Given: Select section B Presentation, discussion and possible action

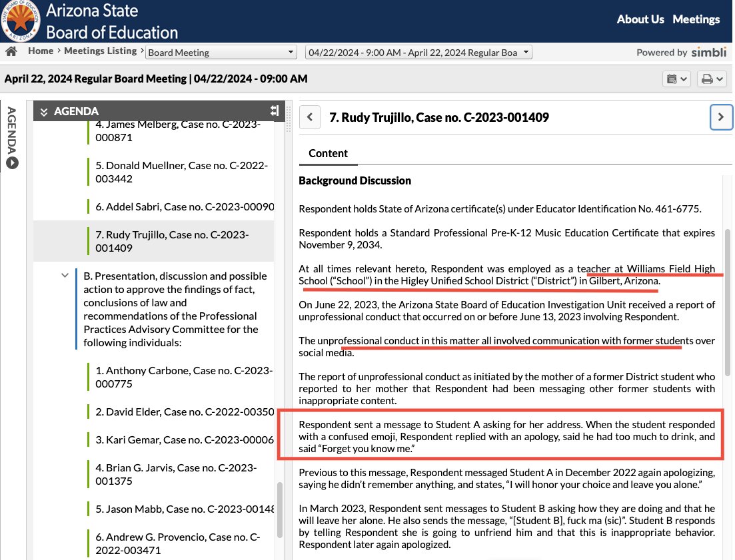Looking at the screenshot, I should pyautogui.click(x=175, y=309).
